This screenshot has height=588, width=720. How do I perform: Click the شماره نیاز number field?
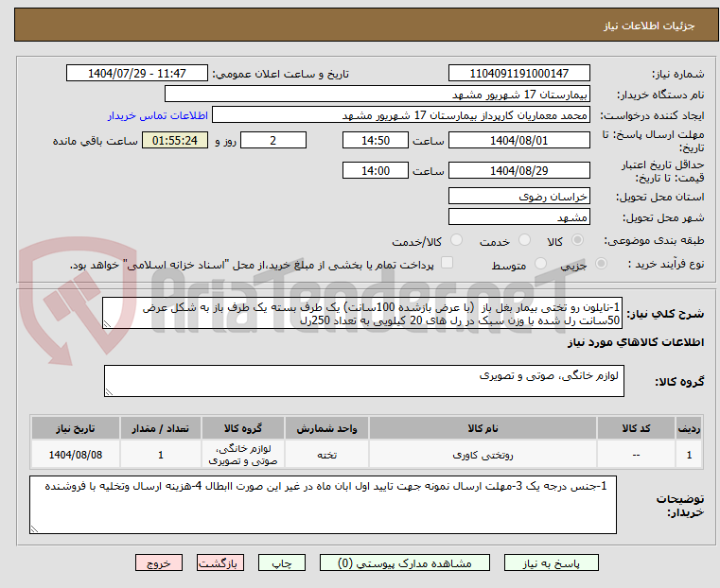coord(518,74)
